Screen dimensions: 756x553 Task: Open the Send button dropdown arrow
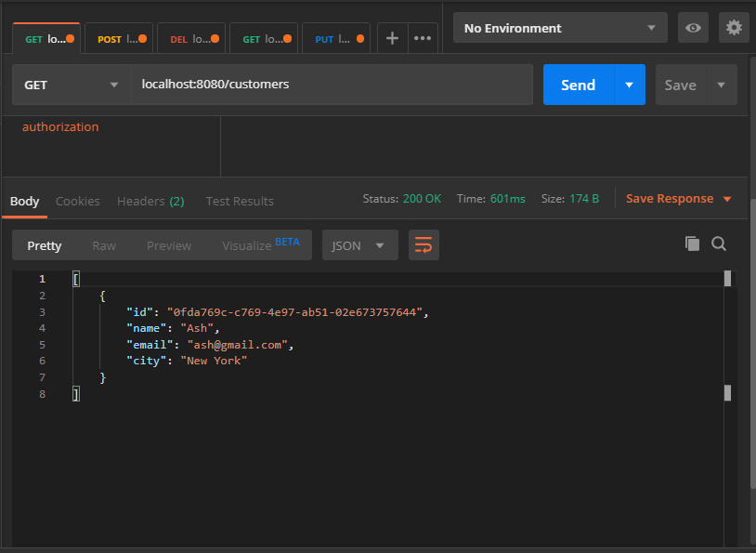629,85
